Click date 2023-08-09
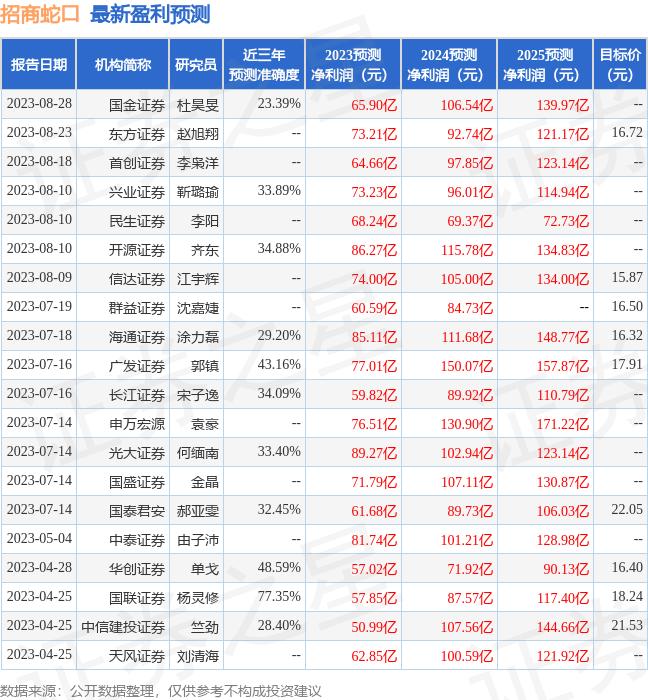This screenshot has height=700, width=648. click(39, 277)
